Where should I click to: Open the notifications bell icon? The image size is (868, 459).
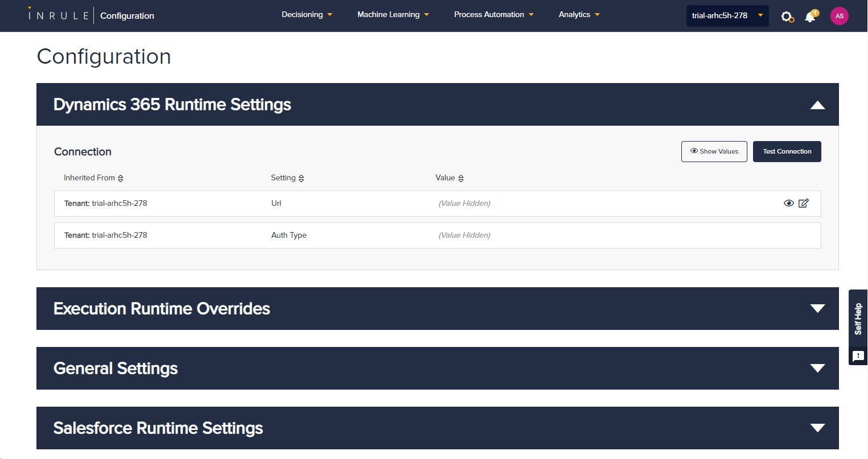tap(810, 16)
